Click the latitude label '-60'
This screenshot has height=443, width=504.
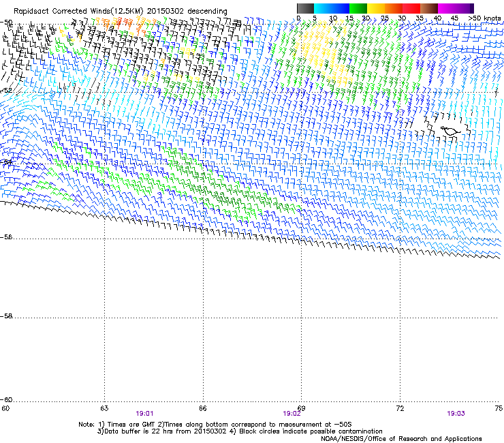tap(6, 399)
